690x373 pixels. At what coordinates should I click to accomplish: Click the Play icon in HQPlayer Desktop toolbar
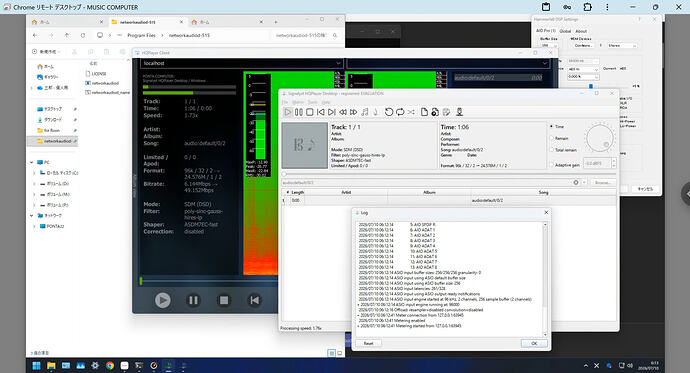pos(288,112)
